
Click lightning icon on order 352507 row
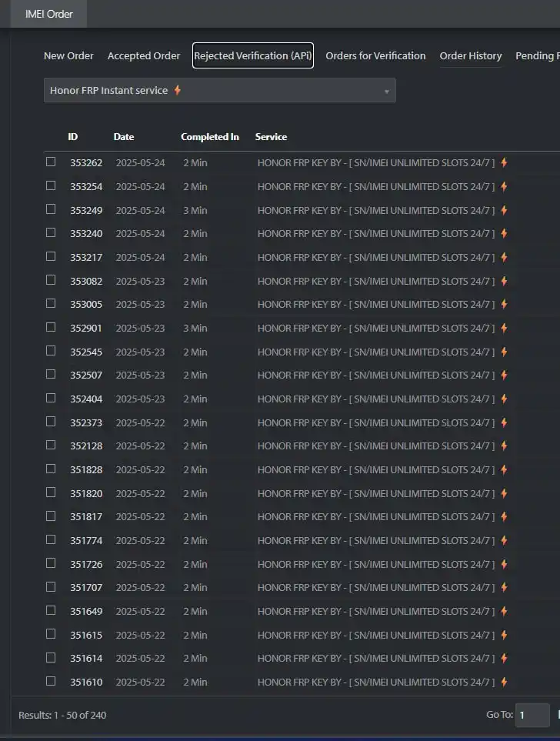coord(505,376)
